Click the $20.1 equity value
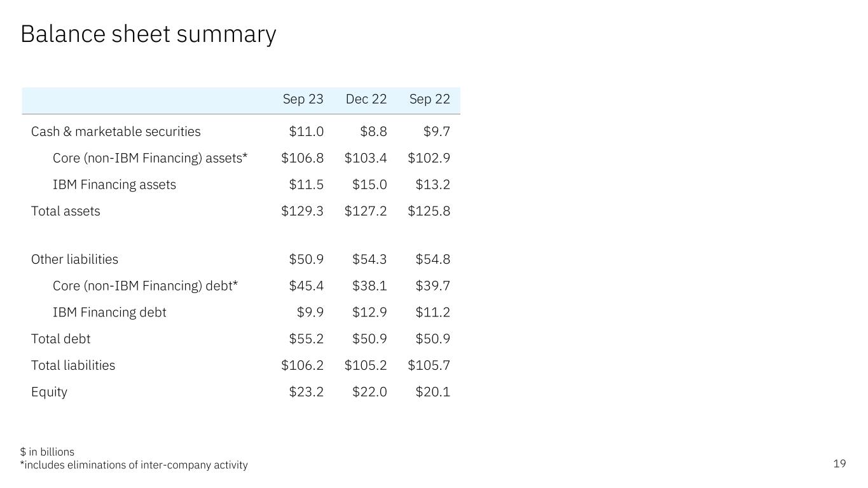 432,392
